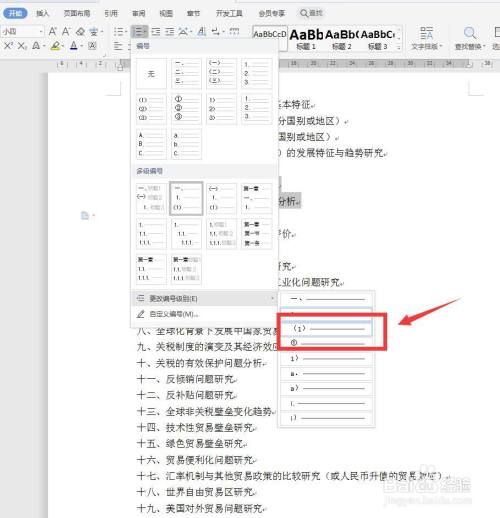Apply the 标题 2 heading style

[x=341, y=39]
